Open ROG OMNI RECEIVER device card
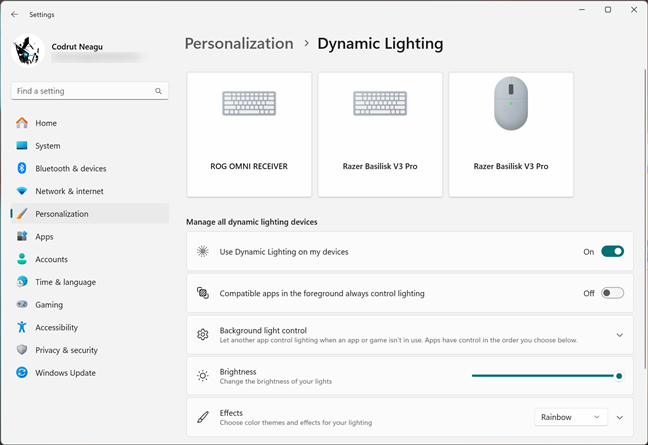 [x=249, y=135]
